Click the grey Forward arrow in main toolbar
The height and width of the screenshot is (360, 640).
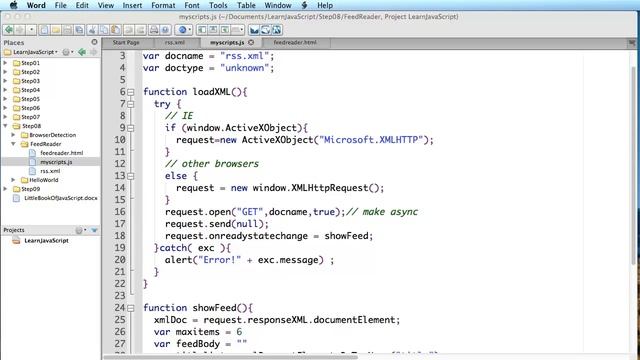pyautogui.click(x=20, y=30)
